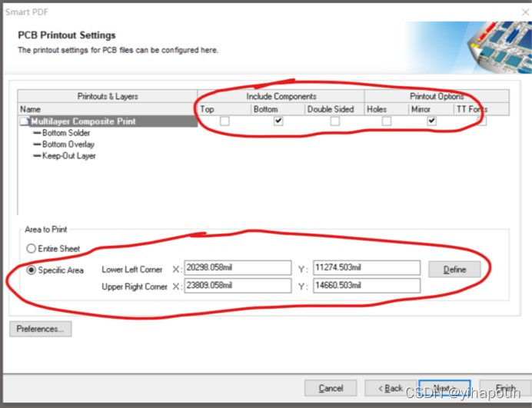
Task: Select the Bottom Overlay layer
Action: [68, 144]
